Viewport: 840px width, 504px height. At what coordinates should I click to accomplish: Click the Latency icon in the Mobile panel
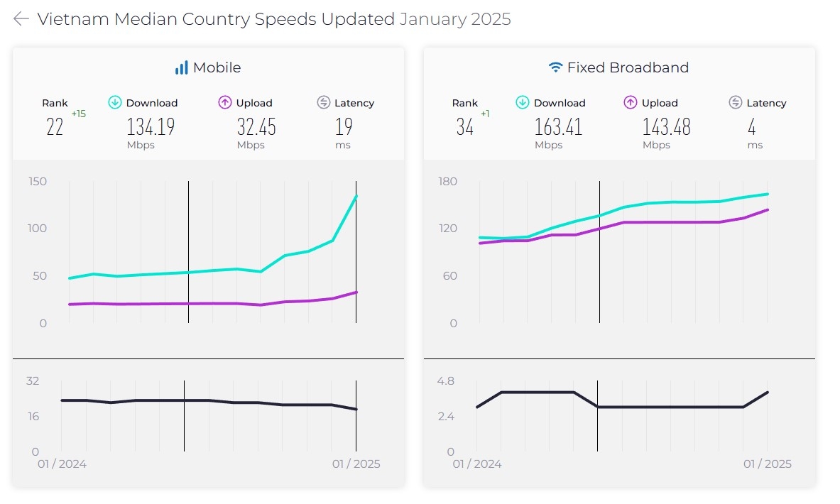[x=324, y=102]
